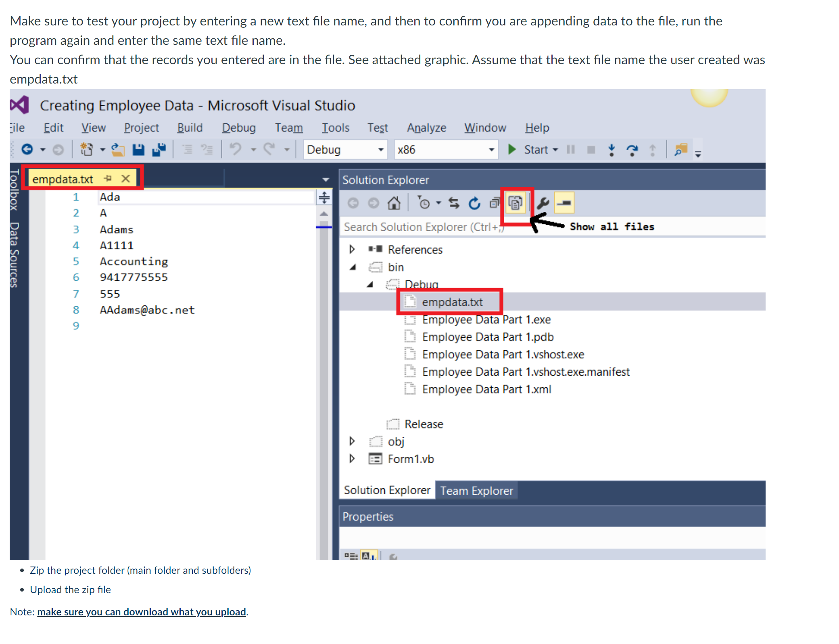839x644 pixels.
Task: Select empdata.txt in Solution Explorer
Action: (452, 302)
